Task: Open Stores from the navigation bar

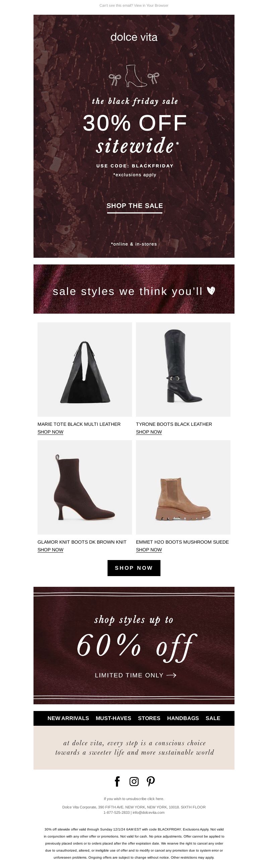Action: point(149,718)
